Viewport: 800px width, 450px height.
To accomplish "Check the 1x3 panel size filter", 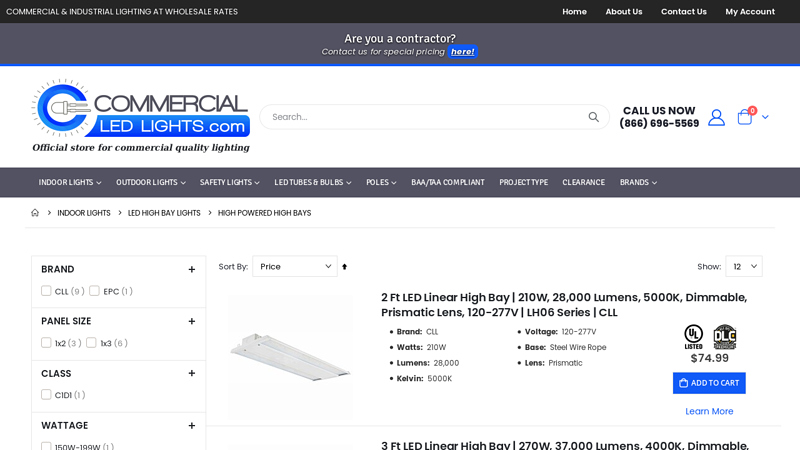I will 91,343.
